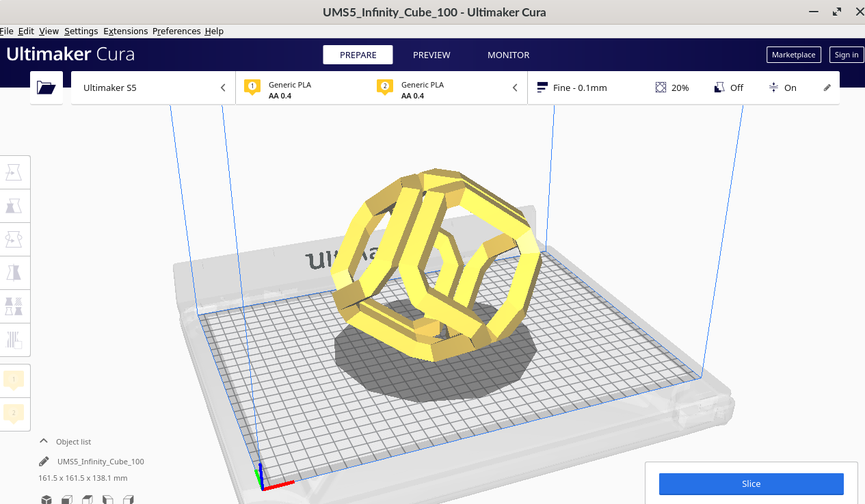Open the Settings menu

81,31
